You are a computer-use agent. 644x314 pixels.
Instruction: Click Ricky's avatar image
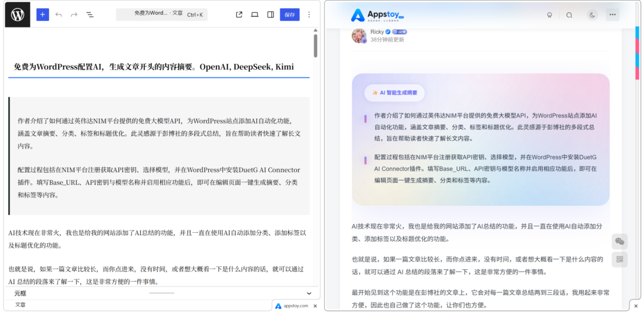[x=359, y=36]
